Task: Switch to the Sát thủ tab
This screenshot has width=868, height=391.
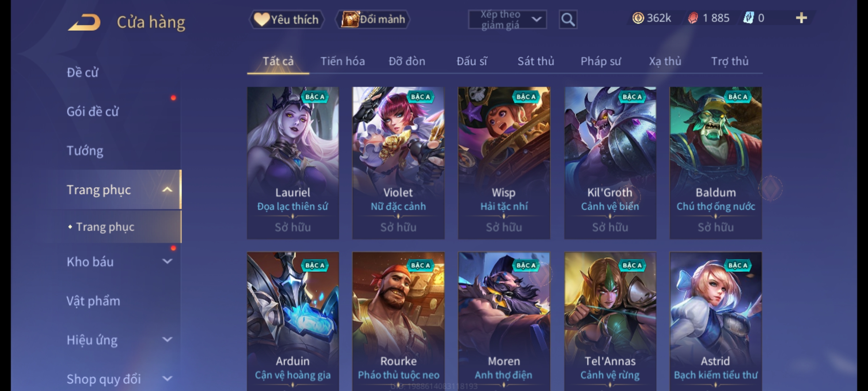Action: pos(536,61)
